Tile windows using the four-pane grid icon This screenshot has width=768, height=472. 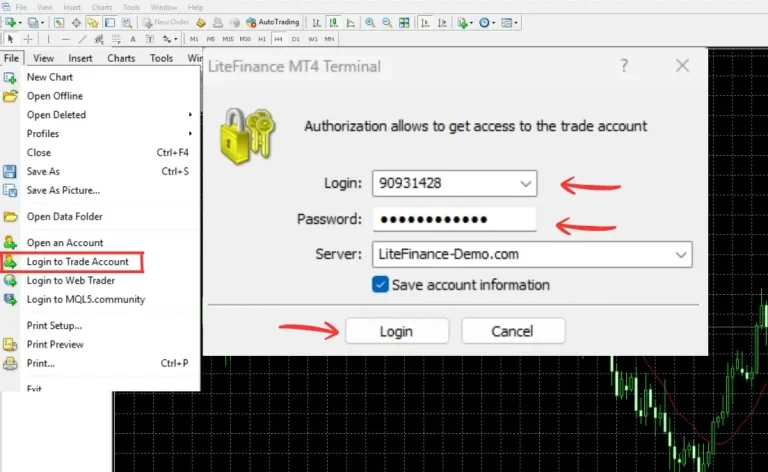pyautogui.click(x=404, y=23)
